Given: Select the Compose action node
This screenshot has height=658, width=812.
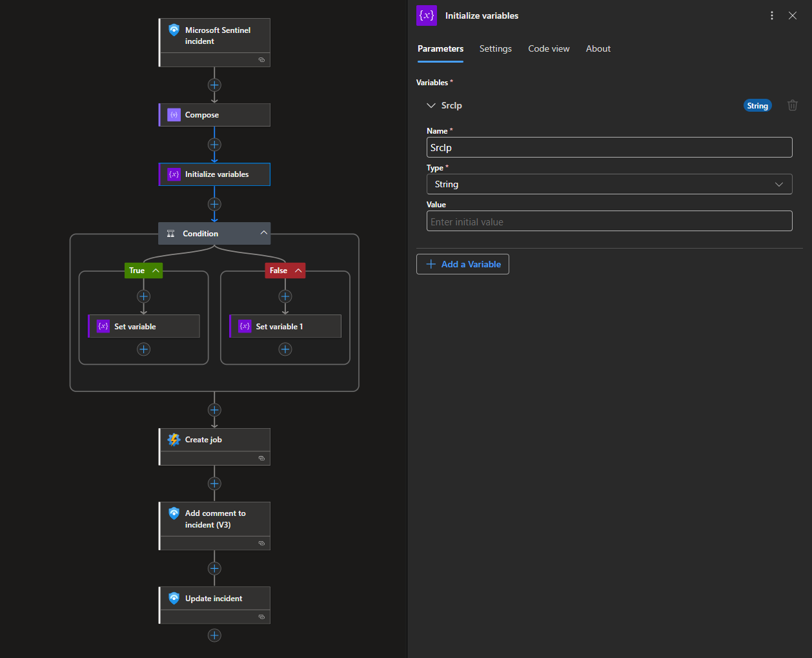Looking at the screenshot, I should (x=214, y=115).
